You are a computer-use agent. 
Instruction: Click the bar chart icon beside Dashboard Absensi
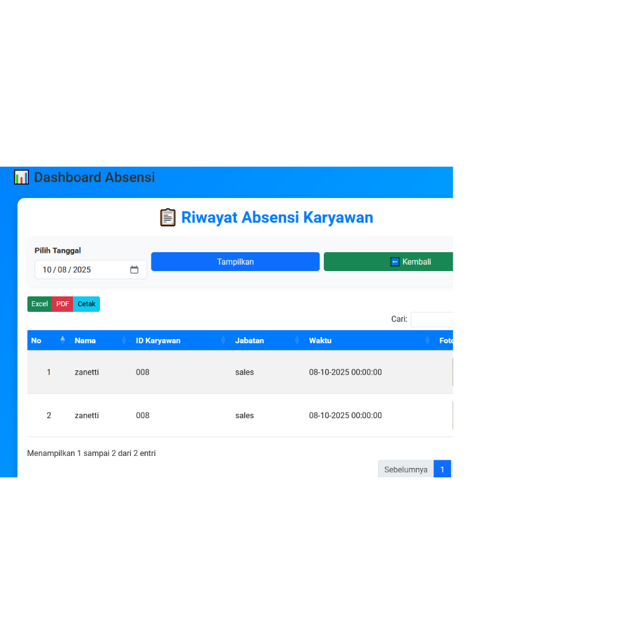pyautogui.click(x=21, y=177)
